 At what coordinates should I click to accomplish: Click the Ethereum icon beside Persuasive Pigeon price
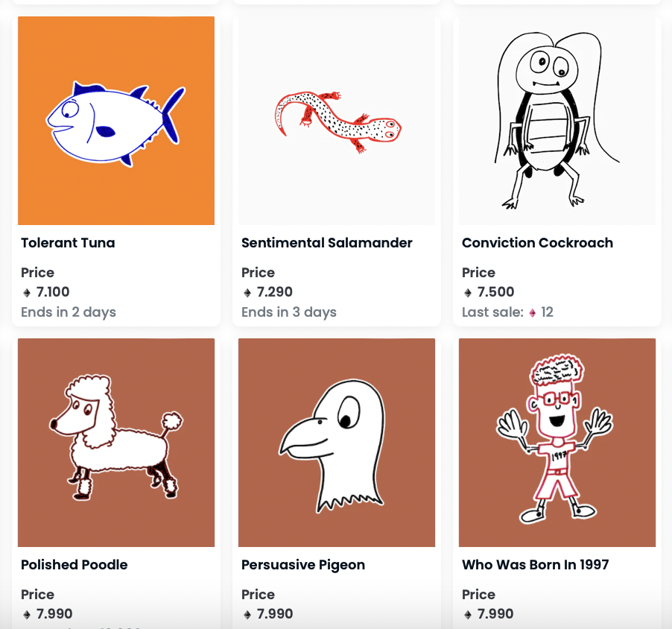click(x=247, y=615)
